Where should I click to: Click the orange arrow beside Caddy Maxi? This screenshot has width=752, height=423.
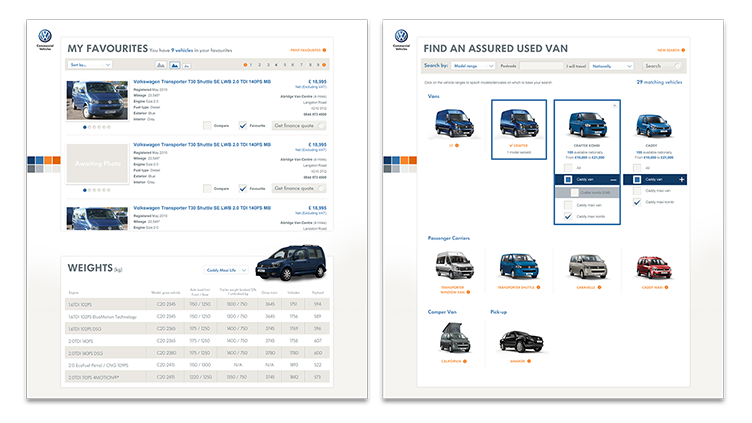click(x=667, y=287)
